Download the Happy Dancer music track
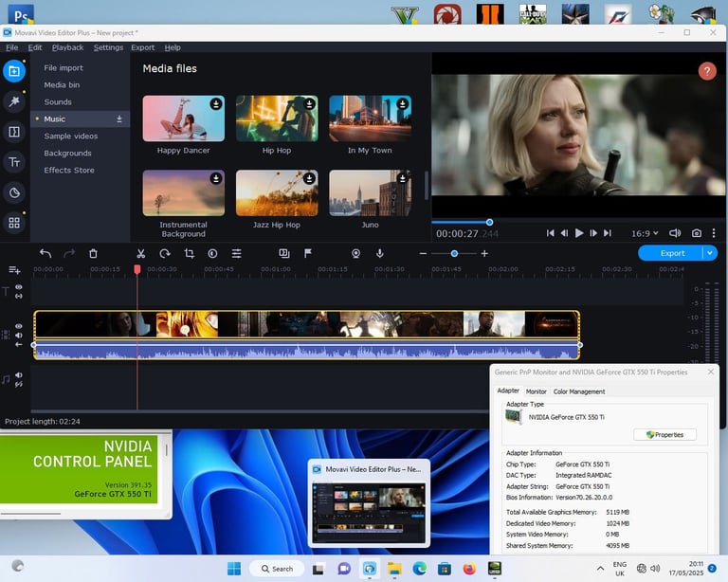728x582 pixels. [x=216, y=104]
